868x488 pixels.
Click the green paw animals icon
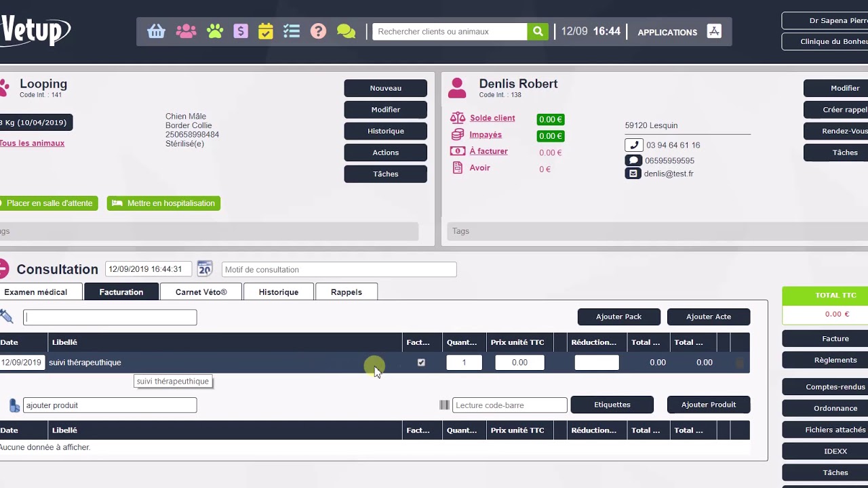(215, 32)
